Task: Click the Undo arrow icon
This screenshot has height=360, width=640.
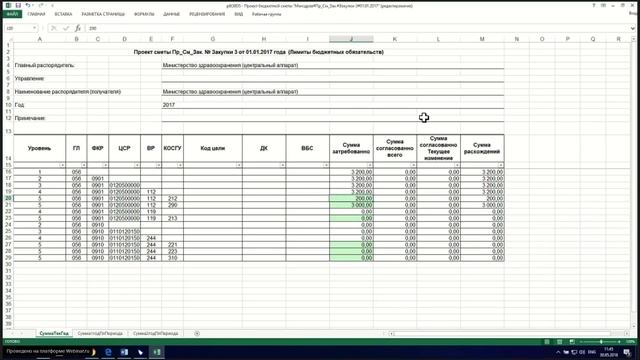Action: [28, 5]
